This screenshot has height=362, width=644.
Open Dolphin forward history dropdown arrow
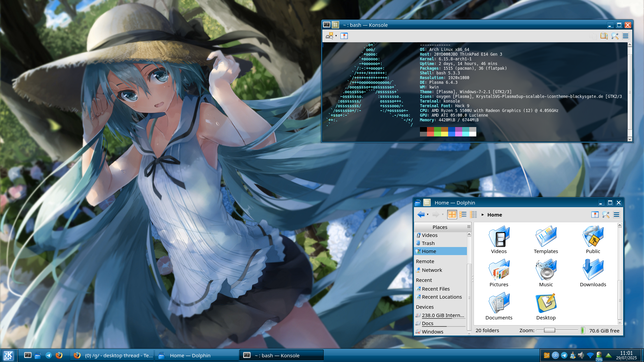point(443,215)
